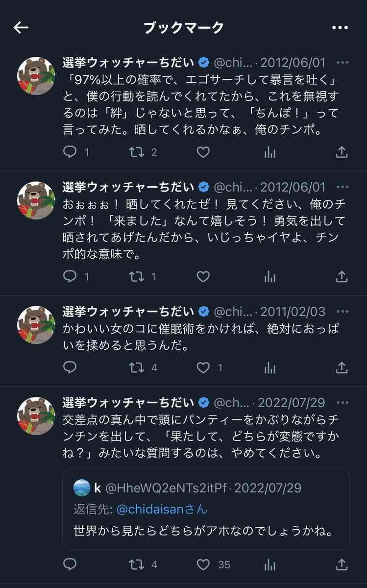View analytics on the 2011/02/03 tweet
The height and width of the screenshot is (588, 367).
tap(270, 367)
